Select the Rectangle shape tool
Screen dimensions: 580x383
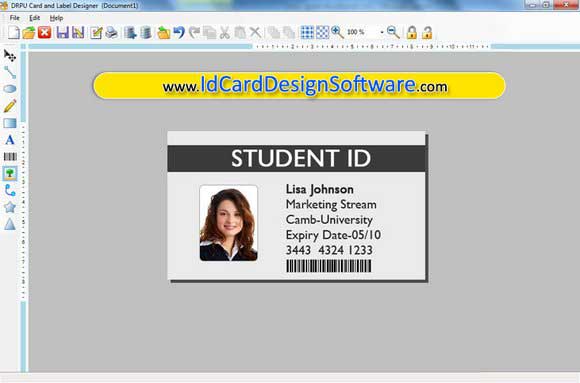[x=10, y=123]
